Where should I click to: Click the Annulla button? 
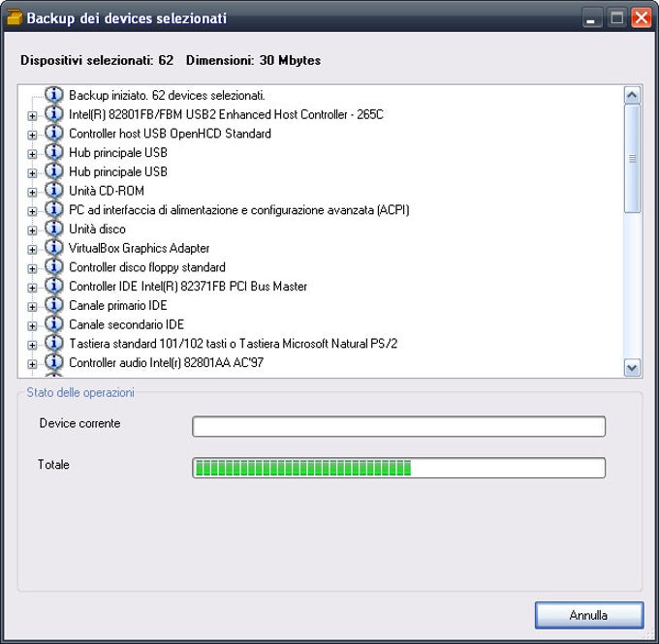(x=589, y=615)
